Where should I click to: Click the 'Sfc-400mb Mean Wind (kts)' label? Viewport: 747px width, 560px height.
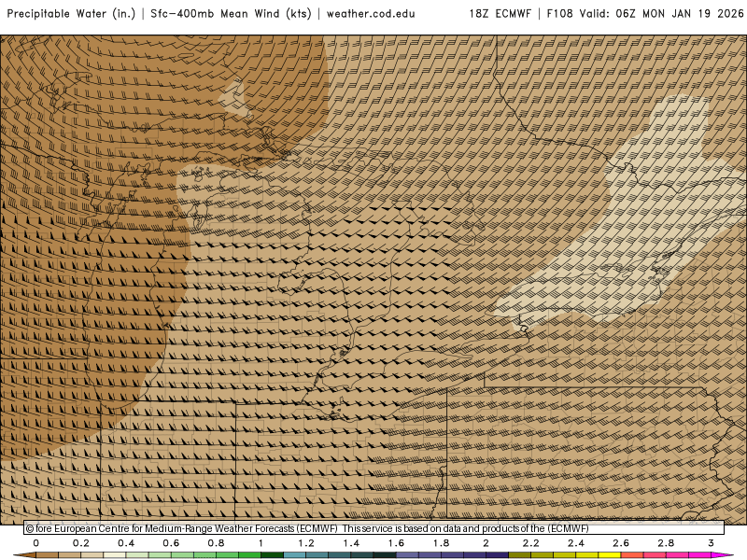pyautogui.click(x=231, y=13)
